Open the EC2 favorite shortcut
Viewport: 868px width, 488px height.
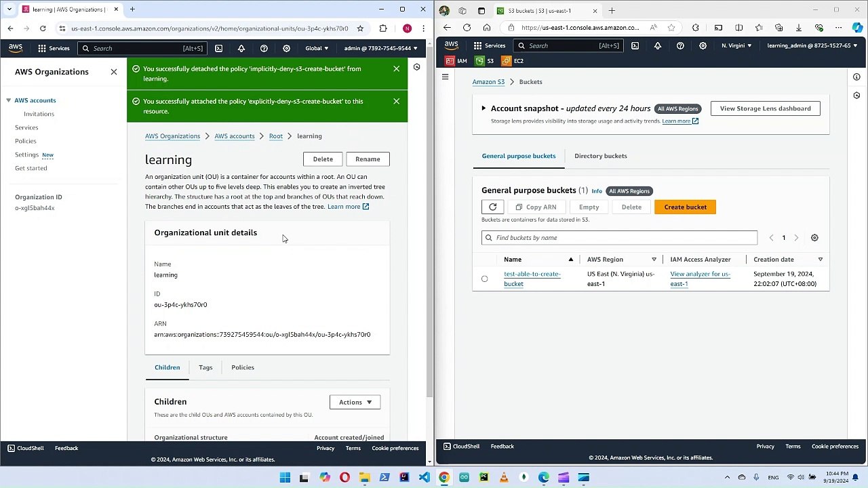[513, 61]
